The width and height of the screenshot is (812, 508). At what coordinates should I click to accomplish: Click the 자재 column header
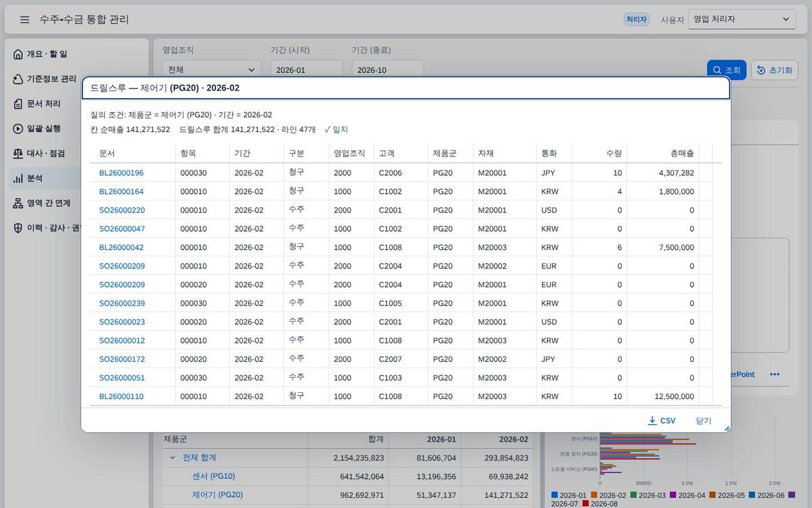[x=505, y=153]
